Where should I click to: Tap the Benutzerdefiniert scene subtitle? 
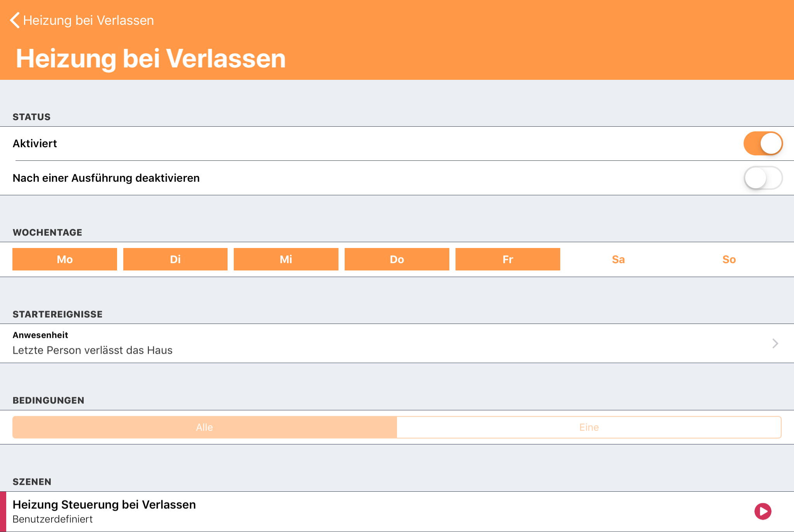click(x=53, y=519)
